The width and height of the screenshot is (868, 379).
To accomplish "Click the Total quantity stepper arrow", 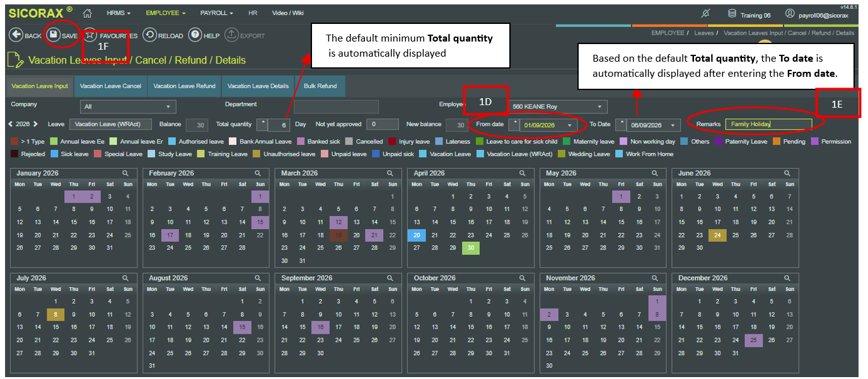I will 262,125.
